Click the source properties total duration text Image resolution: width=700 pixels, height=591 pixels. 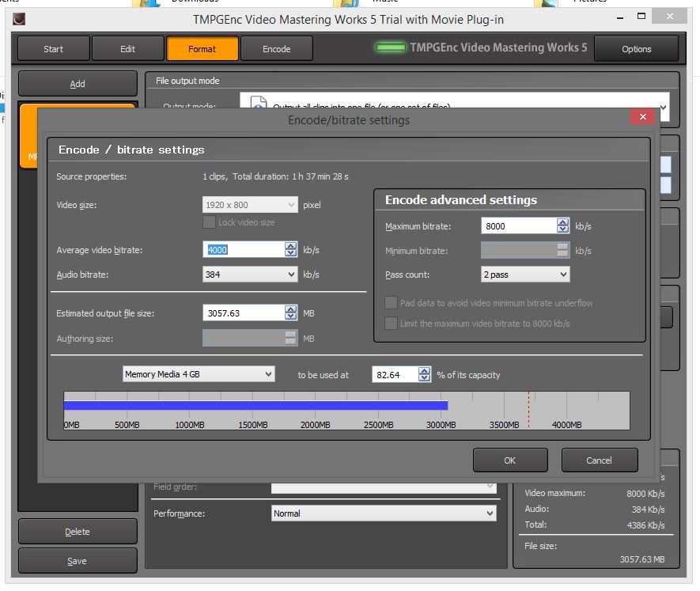click(x=290, y=176)
